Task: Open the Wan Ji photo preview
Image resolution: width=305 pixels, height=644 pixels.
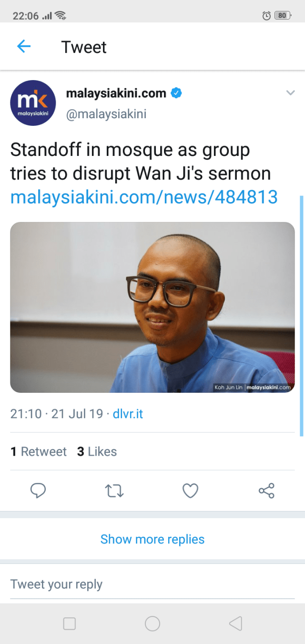Action: (152, 307)
